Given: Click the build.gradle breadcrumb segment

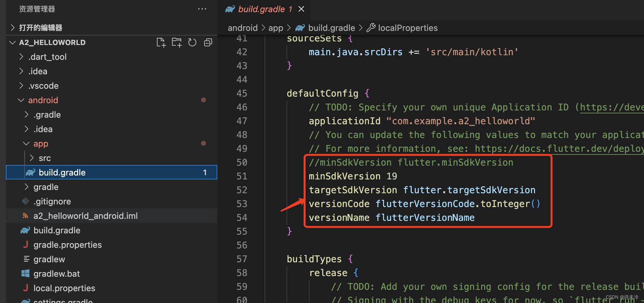Looking at the screenshot, I should (x=332, y=28).
